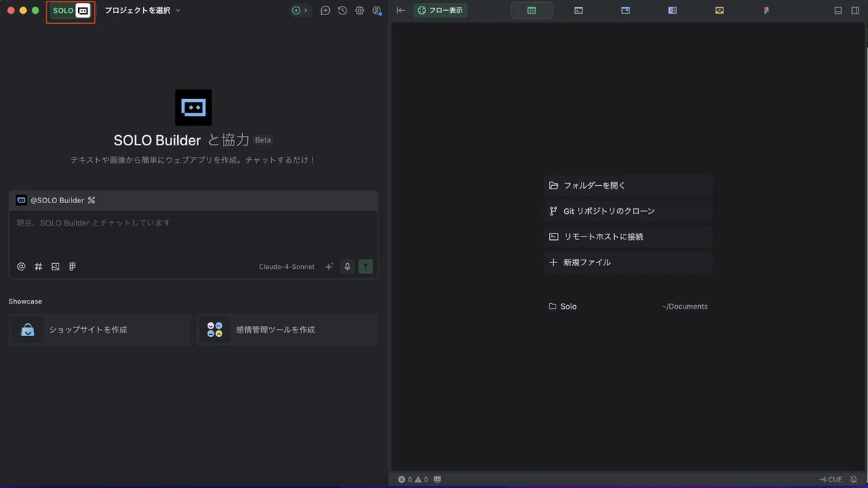Click the Showcase heading text
This screenshot has width=868, height=488.
[x=25, y=301]
